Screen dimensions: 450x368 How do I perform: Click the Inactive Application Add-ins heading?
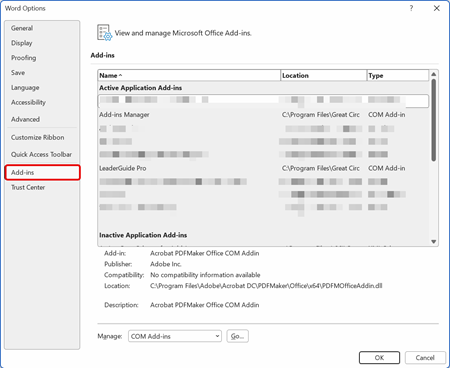[143, 235]
